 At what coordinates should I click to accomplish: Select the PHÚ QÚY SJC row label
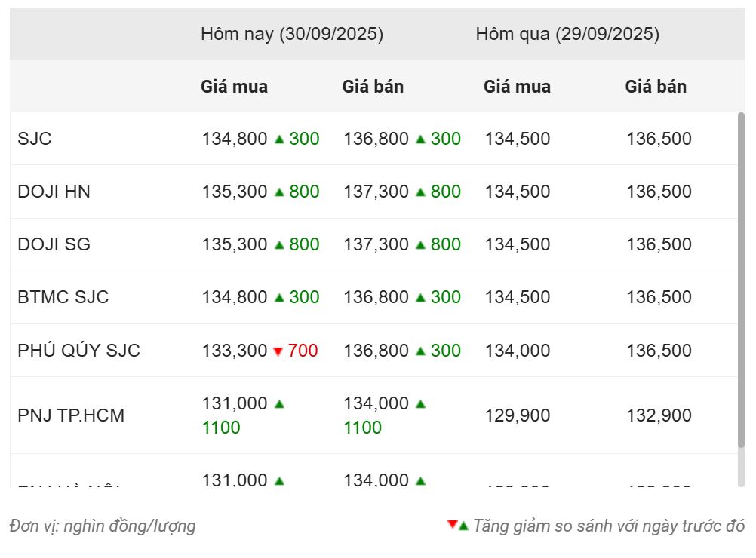78,351
